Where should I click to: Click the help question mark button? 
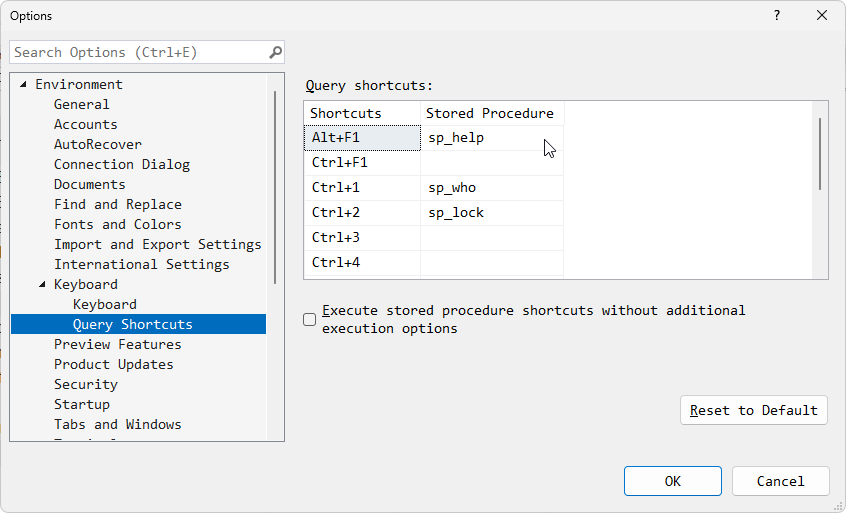coord(776,15)
